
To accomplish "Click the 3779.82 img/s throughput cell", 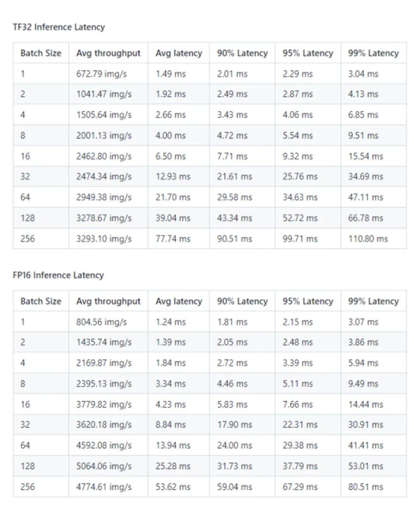I will click(x=104, y=404).
